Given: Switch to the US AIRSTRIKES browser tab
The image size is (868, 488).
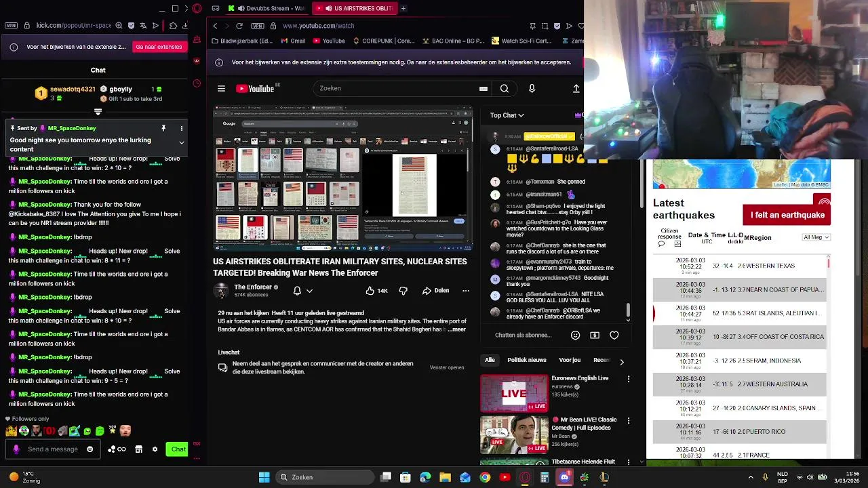Looking at the screenshot, I should (x=355, y=8).
